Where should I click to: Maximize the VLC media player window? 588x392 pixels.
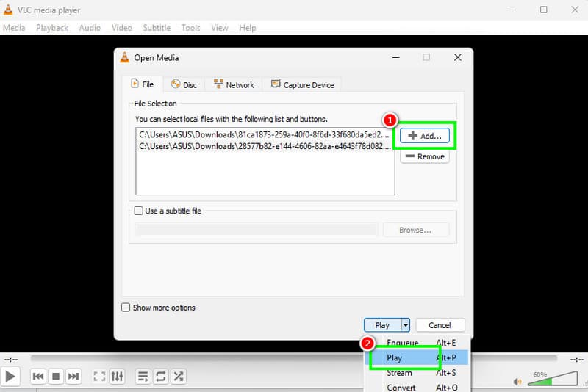pos(543,10)
